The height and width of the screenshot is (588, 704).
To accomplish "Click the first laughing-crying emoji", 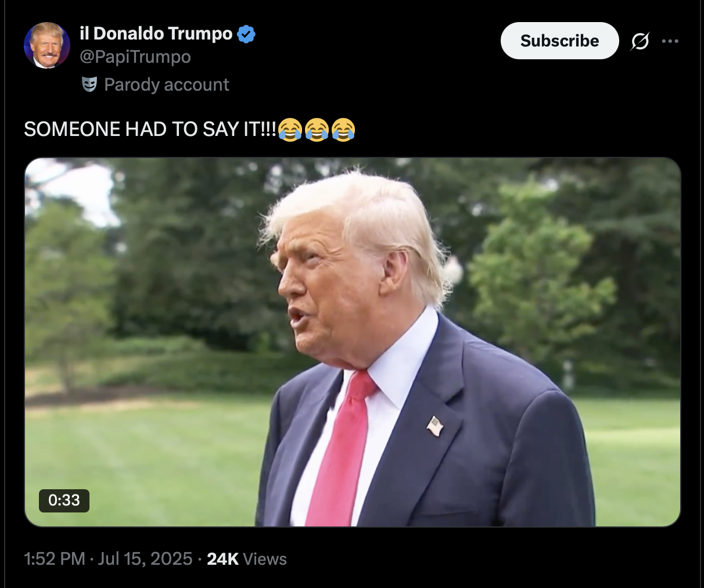I will (290, 129).
